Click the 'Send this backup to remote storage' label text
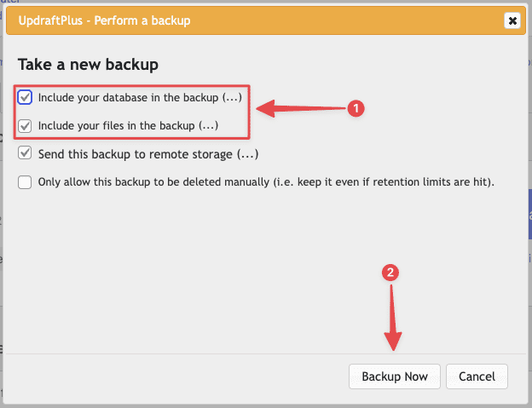Image resolution: width=532 pixels, height=408 pixels. (136, 154)
